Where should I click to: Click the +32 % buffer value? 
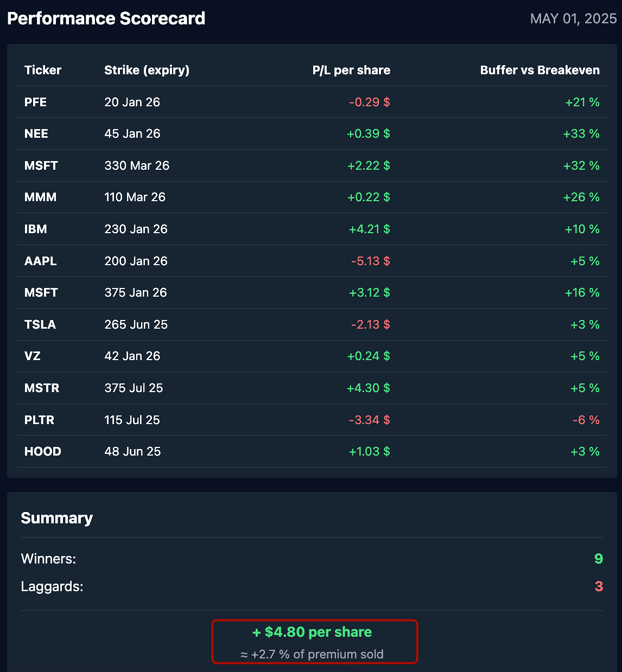581,165
